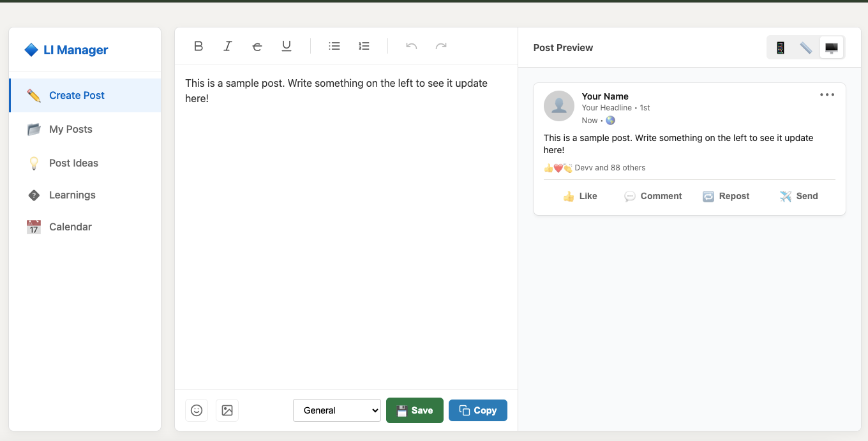
Task: Copy the post text
Action: [x=478, y=410]
